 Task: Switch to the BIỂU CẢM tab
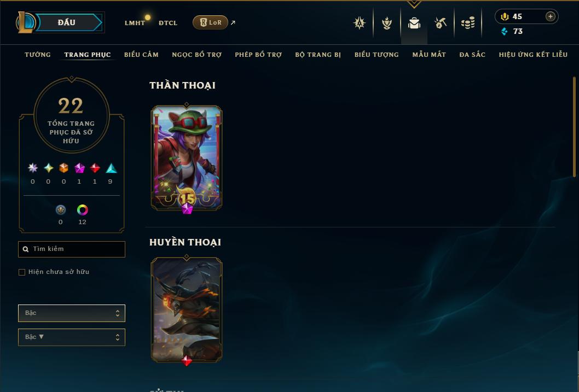click(141, 55)
